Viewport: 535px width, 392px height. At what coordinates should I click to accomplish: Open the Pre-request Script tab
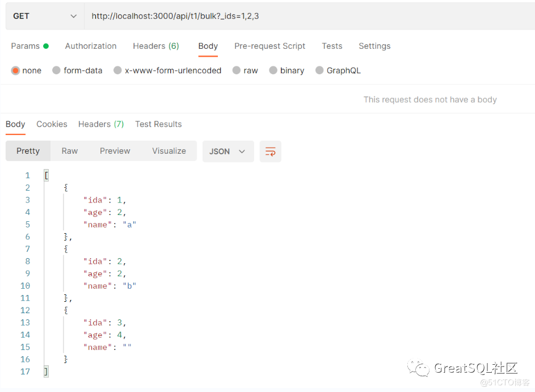point(269,46)
